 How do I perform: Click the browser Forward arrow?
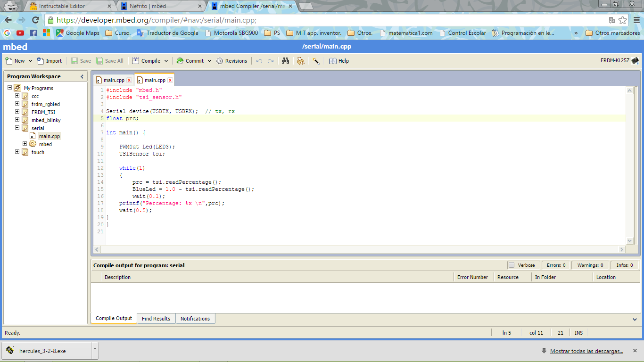click(22, 20)
